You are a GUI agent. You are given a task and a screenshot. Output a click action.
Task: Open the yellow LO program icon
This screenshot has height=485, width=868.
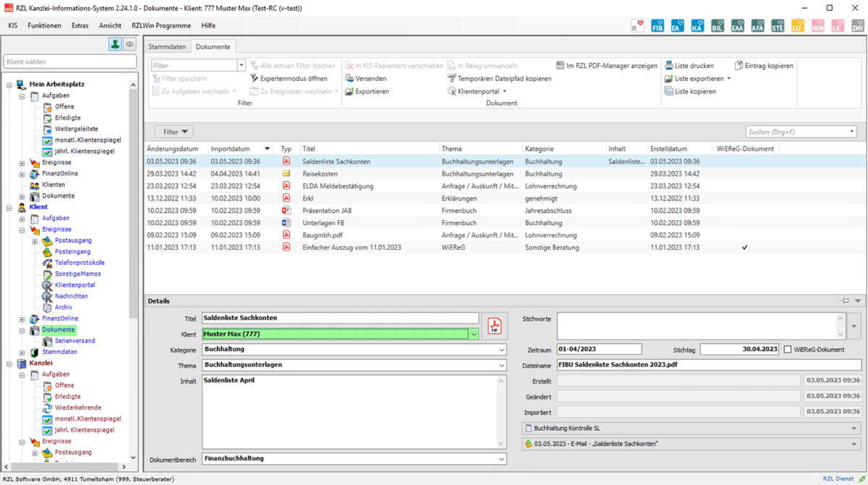(797, 27)
